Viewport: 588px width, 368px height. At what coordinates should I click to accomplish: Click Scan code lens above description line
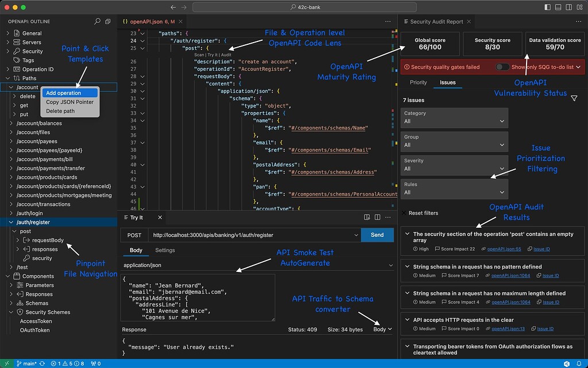pos(199,55)
